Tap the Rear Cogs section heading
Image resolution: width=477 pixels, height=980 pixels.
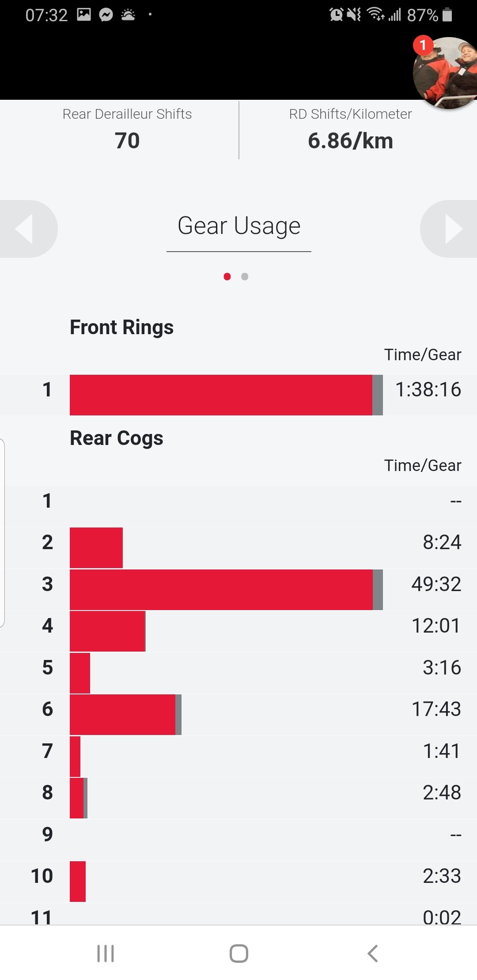[117, 438]
